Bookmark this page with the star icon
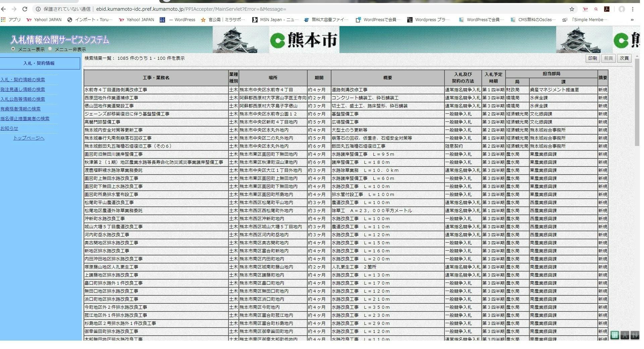The image size is (644, 349). click(572, 9)
